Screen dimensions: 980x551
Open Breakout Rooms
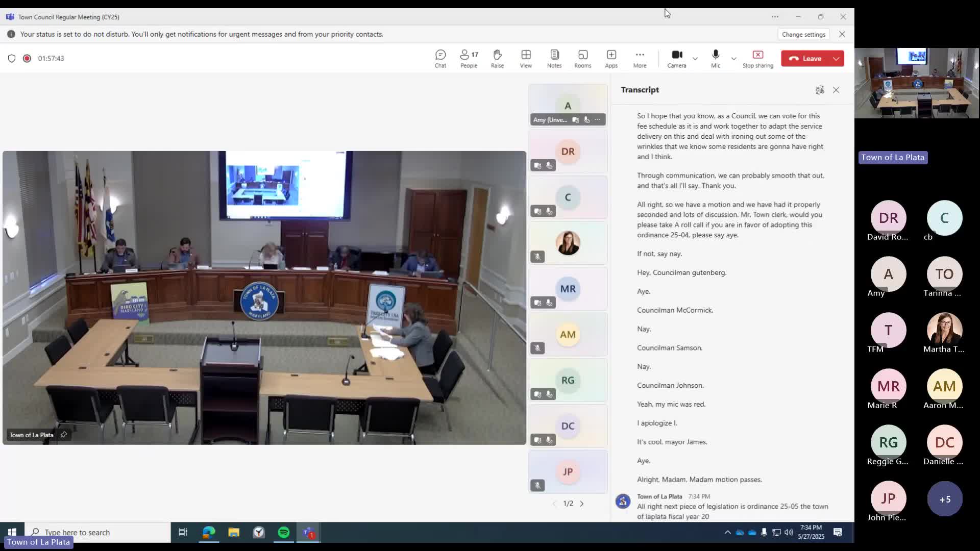[582, 58]
